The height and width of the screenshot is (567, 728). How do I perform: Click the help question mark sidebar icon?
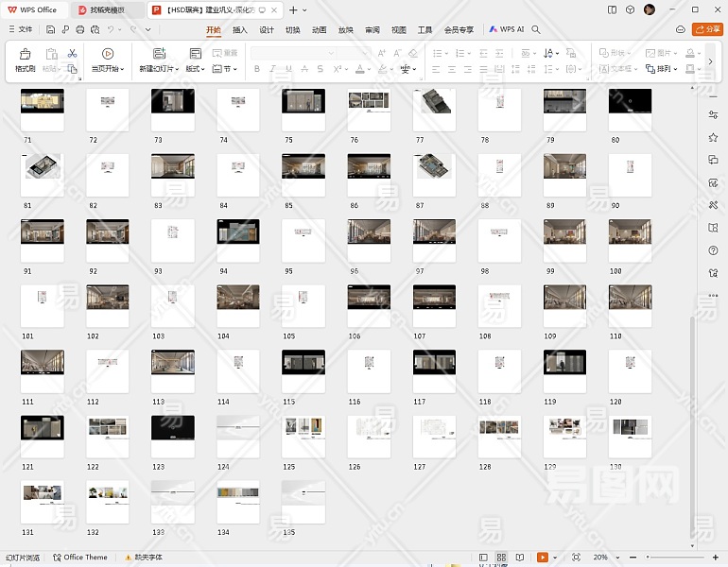[x=713, y=250]
